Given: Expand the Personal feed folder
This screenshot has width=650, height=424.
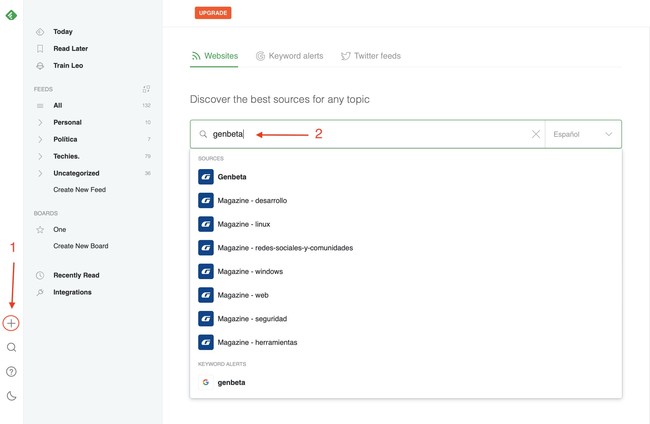Looking at the screenshot, I should point(40,123).
